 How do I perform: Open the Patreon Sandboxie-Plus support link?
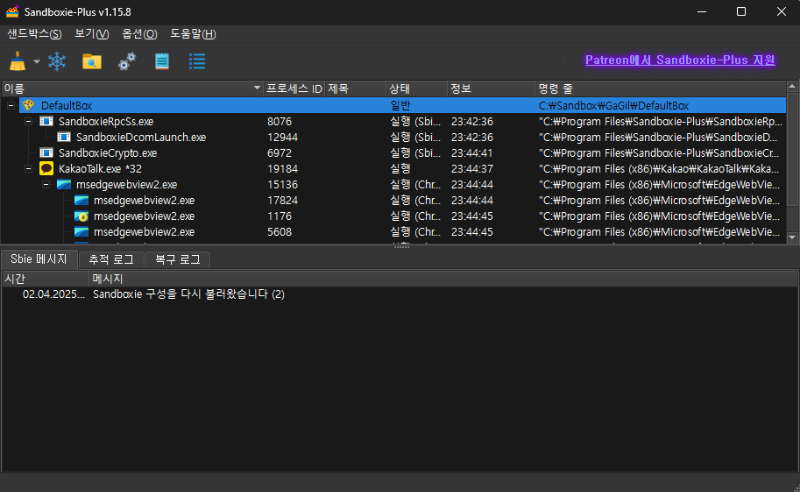pyautogui.click(x=680, y=60)
